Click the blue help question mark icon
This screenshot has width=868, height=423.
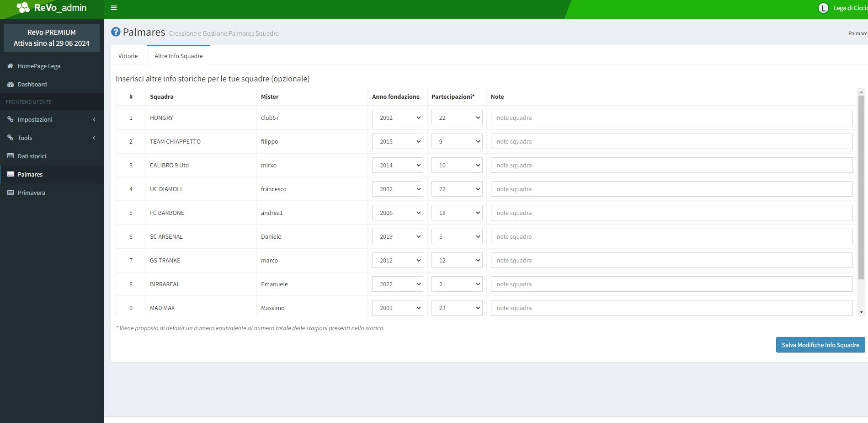point(116,32)
